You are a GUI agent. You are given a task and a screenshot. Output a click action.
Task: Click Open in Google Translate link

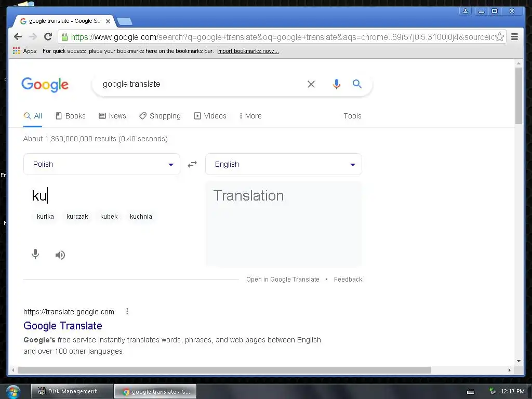click(283, 279)
